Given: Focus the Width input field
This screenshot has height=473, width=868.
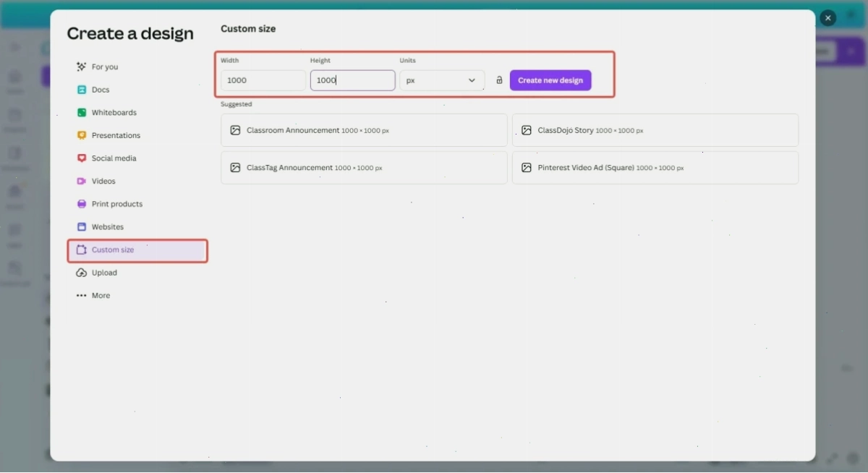Looking at the screenshot, I should pyautogui.click(x=263, y=80).
